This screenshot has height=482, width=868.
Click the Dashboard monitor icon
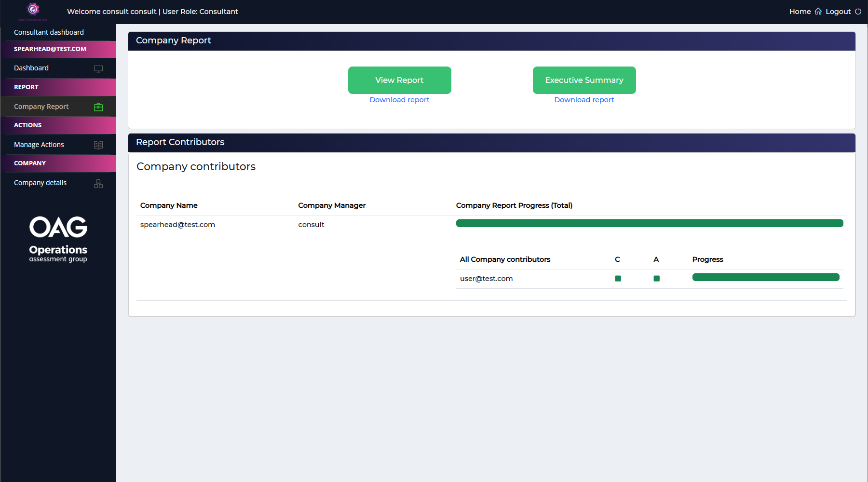tap(98, 68)
